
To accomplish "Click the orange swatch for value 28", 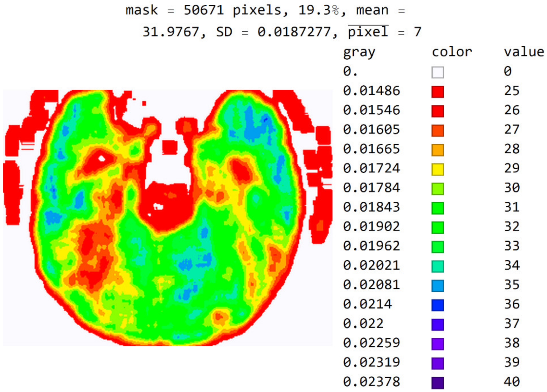I will coord(438,150).
